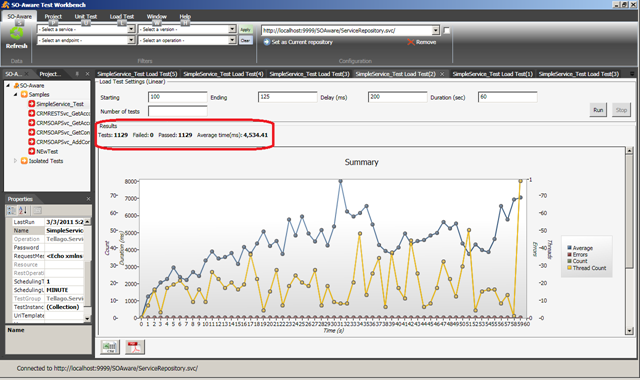Click the Average legend color swatch
The image size is (640, 380).
coord(569,248)
